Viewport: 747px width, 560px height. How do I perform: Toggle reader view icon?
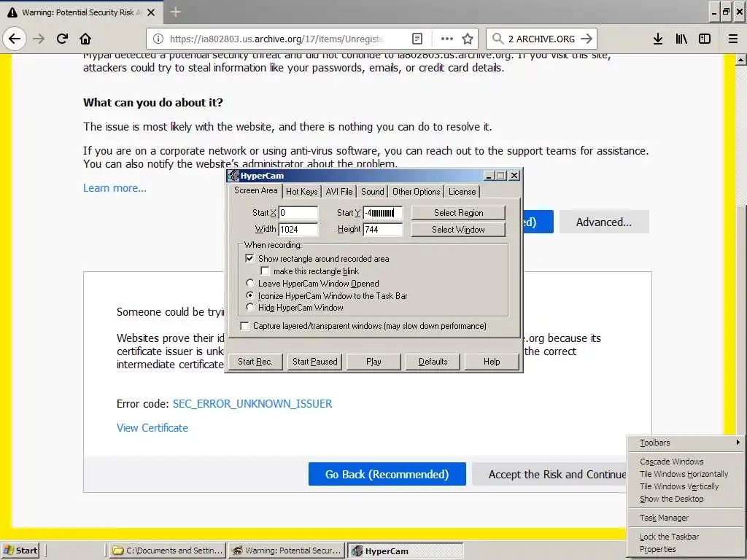417,39
